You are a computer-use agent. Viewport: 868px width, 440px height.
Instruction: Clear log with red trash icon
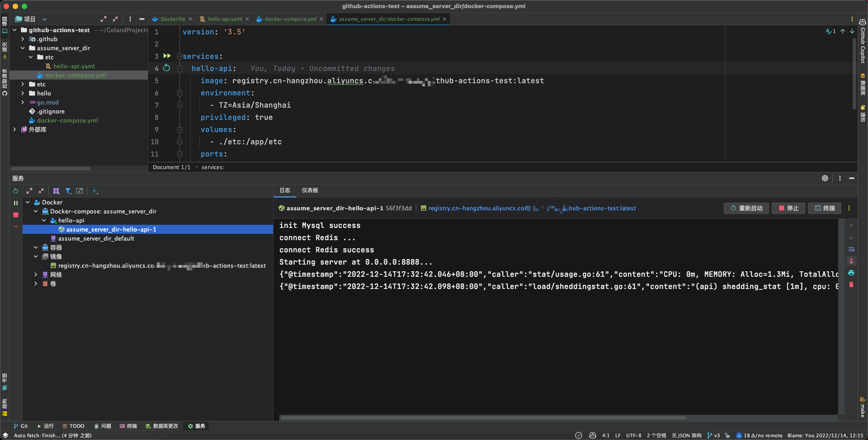(851, 284)
